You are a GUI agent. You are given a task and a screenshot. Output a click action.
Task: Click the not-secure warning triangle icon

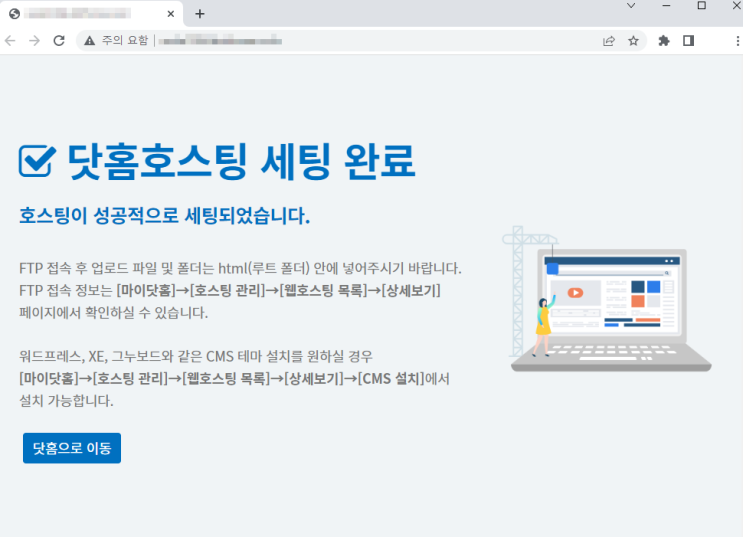(89, 41)
